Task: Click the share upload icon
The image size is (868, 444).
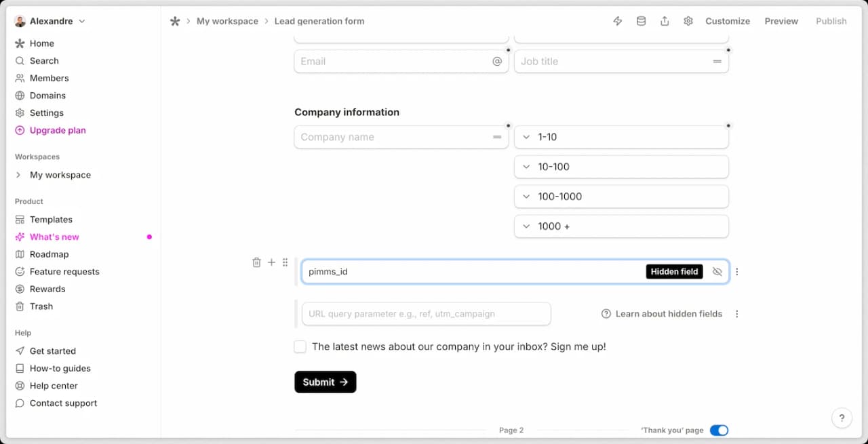Action: [x=665, y=21]
